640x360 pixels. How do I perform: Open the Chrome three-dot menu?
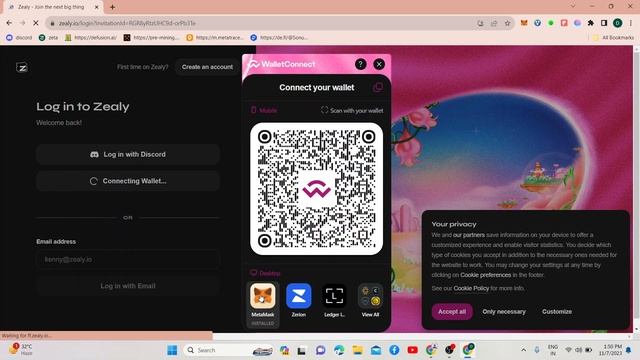631,23
